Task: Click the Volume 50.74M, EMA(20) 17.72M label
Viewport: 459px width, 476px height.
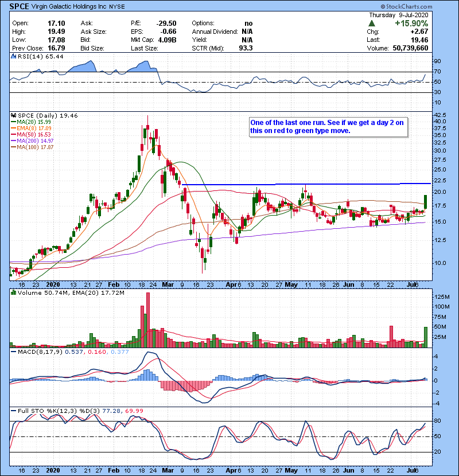Action: (71, 293)
